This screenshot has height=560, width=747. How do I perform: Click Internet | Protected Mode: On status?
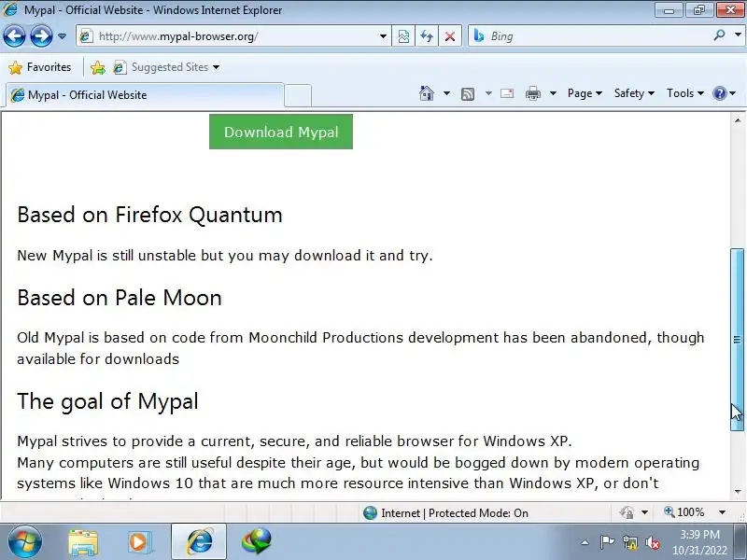coord(455,512)
